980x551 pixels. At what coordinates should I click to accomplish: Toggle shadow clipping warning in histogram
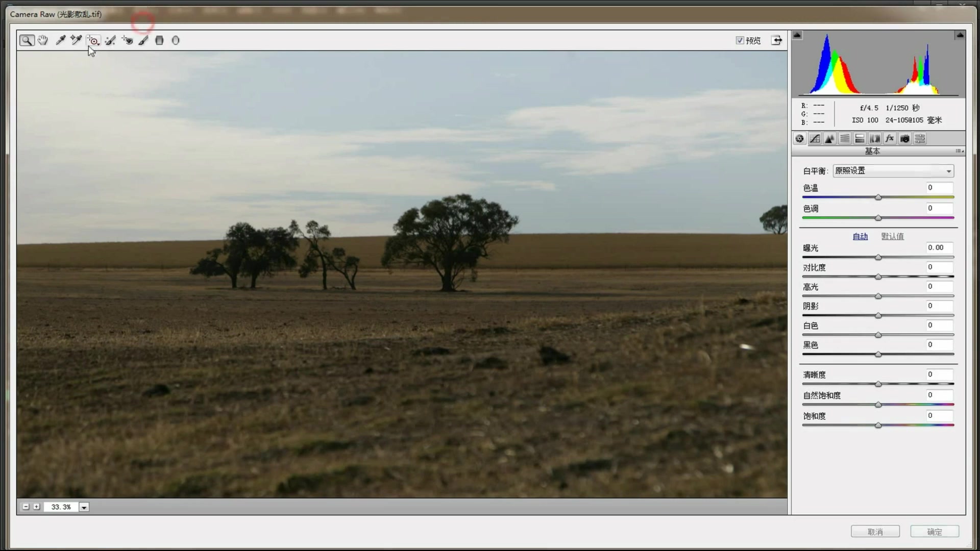797,35
